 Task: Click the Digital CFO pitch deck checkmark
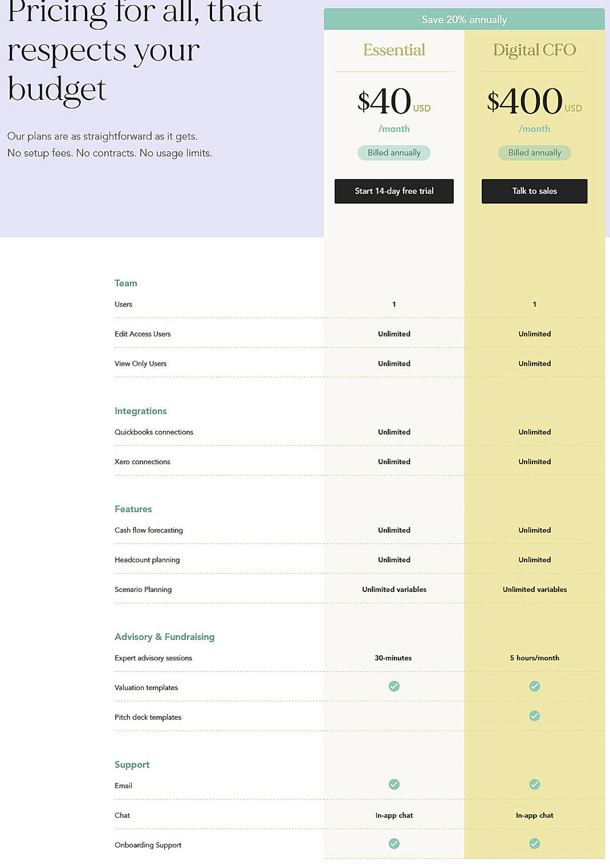[x=534, y=716]
